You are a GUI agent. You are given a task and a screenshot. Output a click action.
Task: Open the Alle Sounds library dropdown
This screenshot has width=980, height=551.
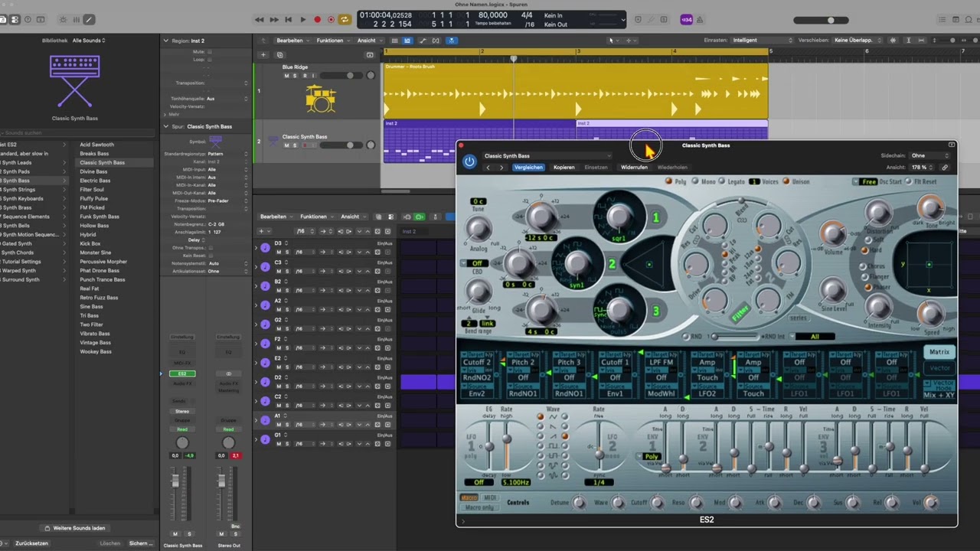89,41
